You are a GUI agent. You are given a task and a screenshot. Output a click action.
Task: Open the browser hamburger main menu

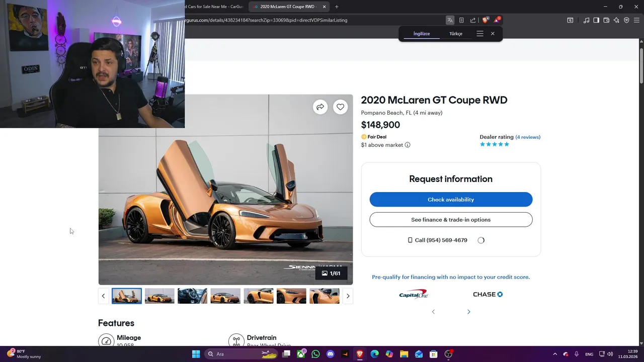pos(637,20)
